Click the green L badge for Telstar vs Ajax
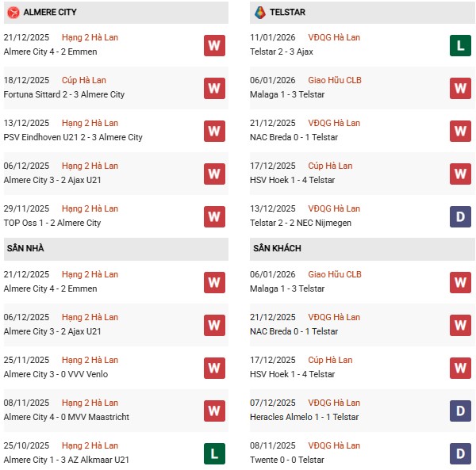Viewport: 476px width, 470px height. pyautogui.click(x=460, y=45)
